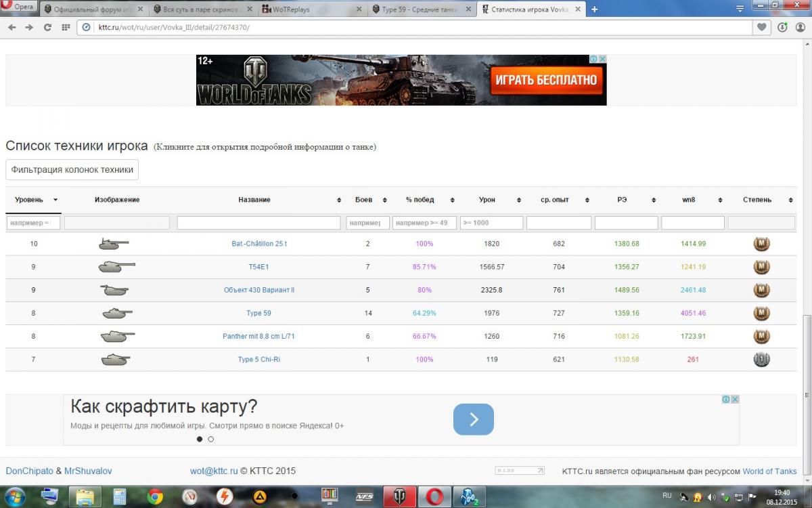Close the WoTReplays tab
The width and height of the screenshot is (812, 508).
coord(358,9)
